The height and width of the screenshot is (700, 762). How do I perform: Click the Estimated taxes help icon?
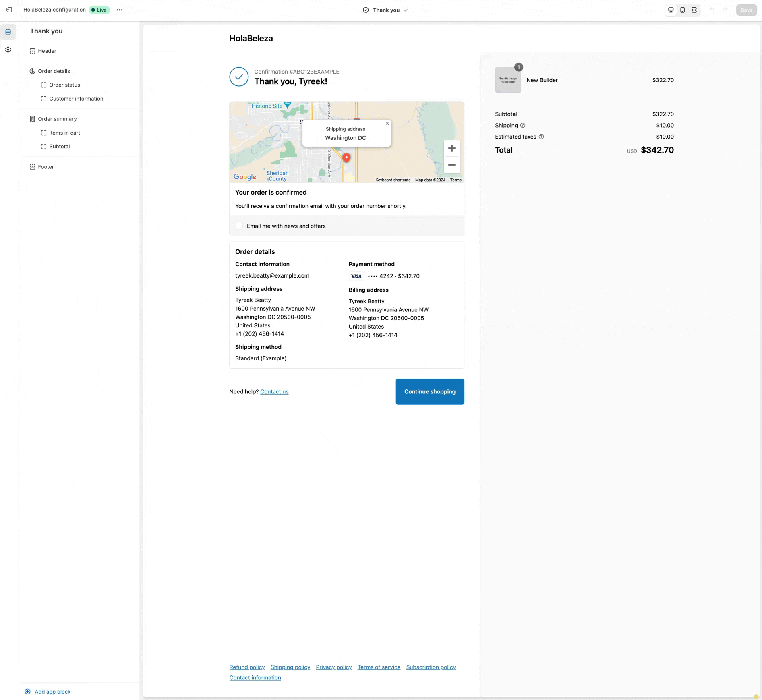pos(541,137)
